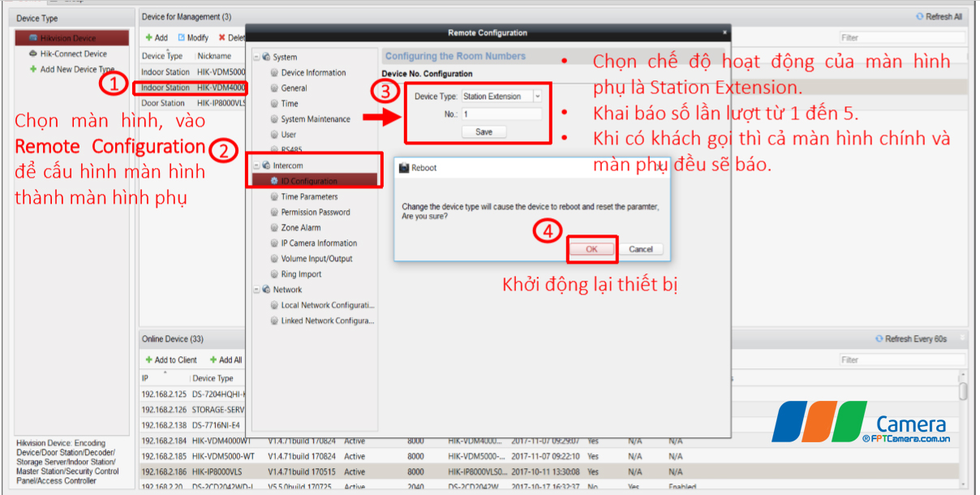Click the Filter box in Online Device panel
Viewport: 980px width, 495px height.
[x=903, y=359]
